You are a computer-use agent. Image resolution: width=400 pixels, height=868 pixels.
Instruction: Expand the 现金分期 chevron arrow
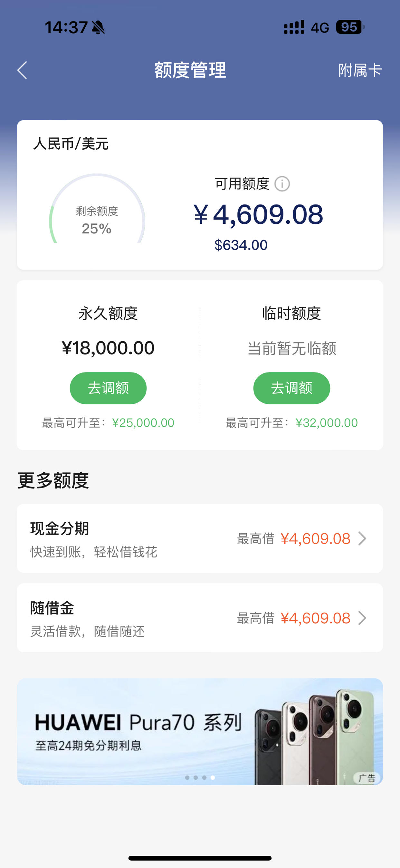[362, 538]
